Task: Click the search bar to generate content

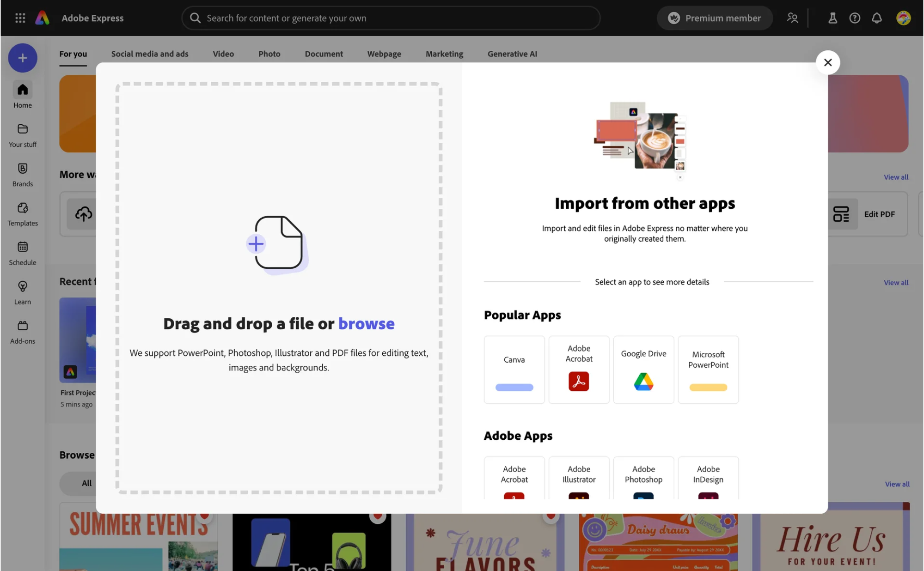Action: click(x=391, y=18)
